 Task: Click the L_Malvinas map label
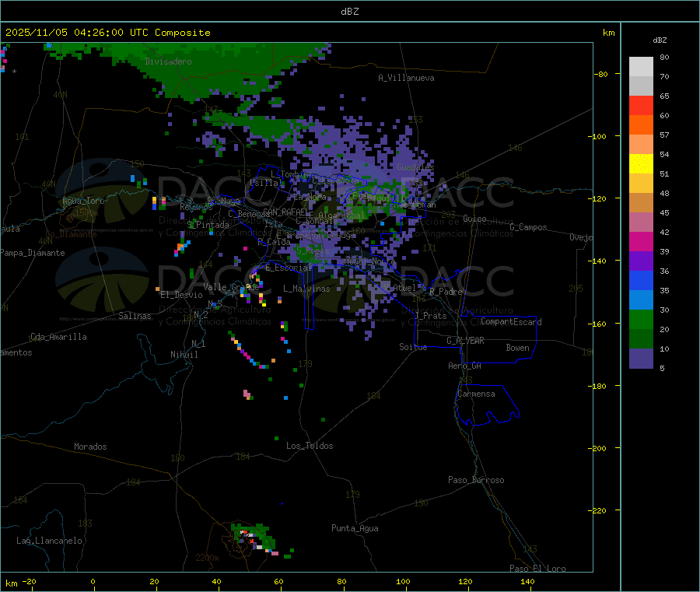click(x=306, y=289)
